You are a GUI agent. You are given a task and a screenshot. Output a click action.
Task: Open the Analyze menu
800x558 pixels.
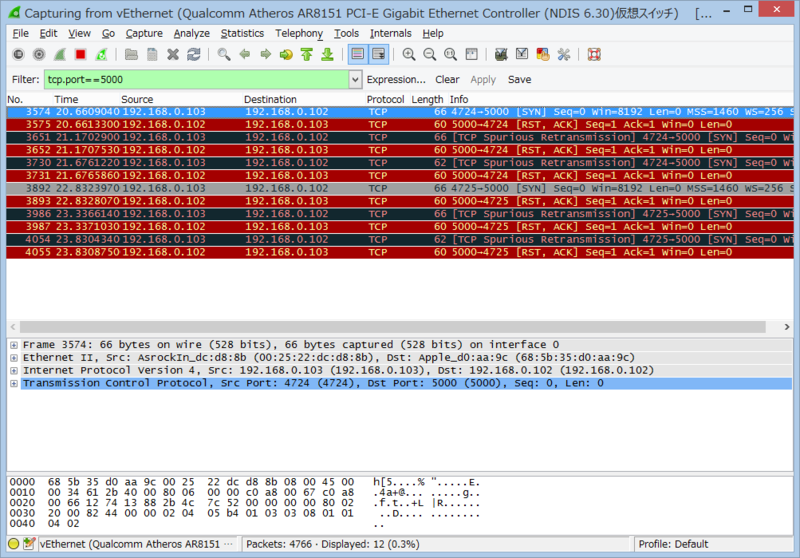192,34
